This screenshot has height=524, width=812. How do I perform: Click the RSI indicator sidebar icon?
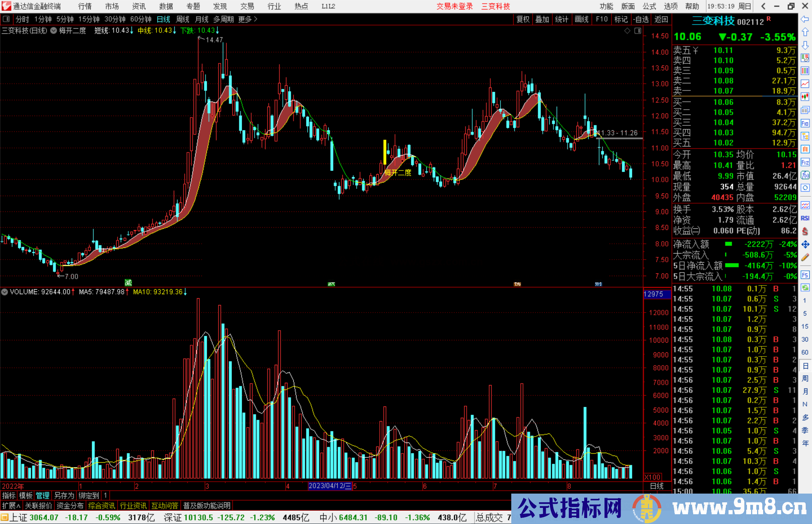pos(805,218)
